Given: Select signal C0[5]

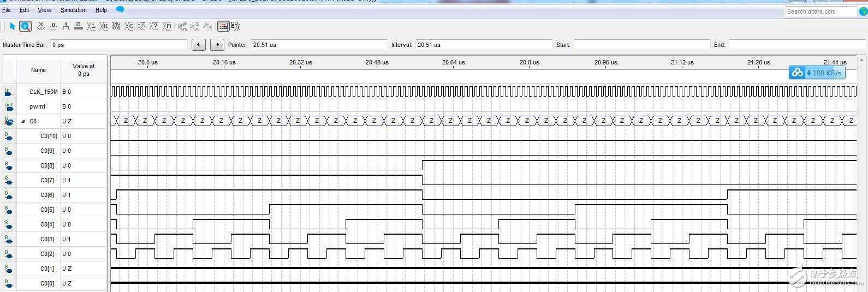Looking at the screenshot, I should click(x=47, y=210).
